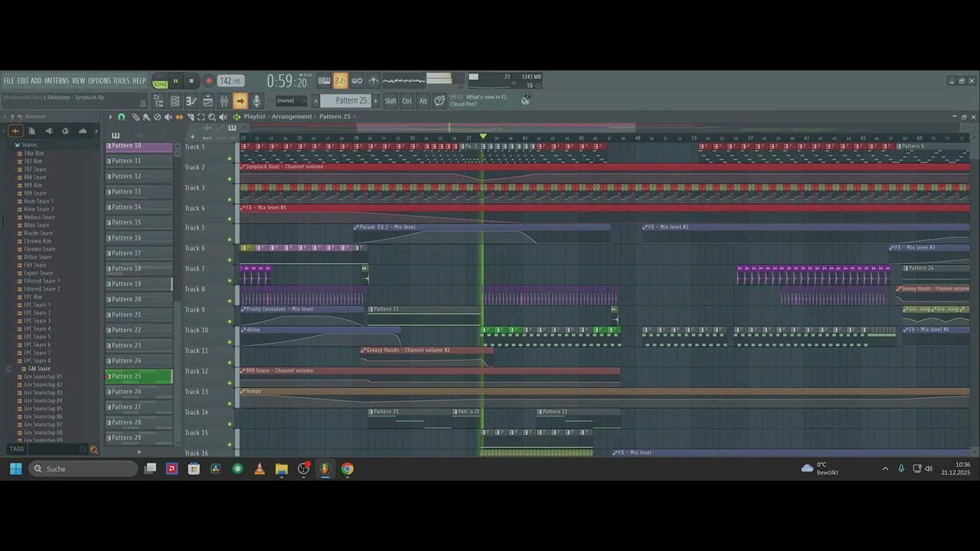Toggle the 3.2.1 countdown before recording
The height and width of the screenshot is (551, 980).
341,80
